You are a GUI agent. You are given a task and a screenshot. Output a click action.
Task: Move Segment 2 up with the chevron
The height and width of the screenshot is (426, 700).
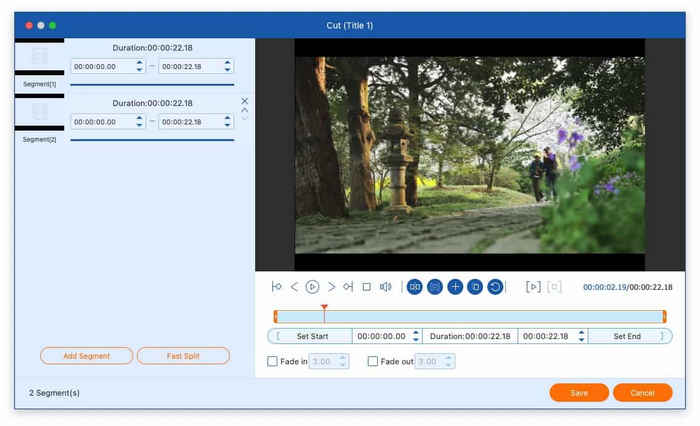coord(245,110)
